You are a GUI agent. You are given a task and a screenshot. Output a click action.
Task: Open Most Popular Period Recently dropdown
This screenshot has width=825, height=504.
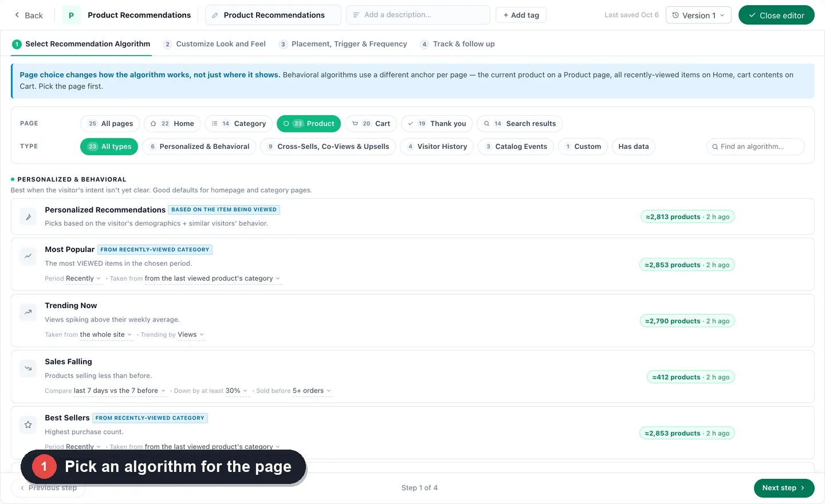click(83, 279)
